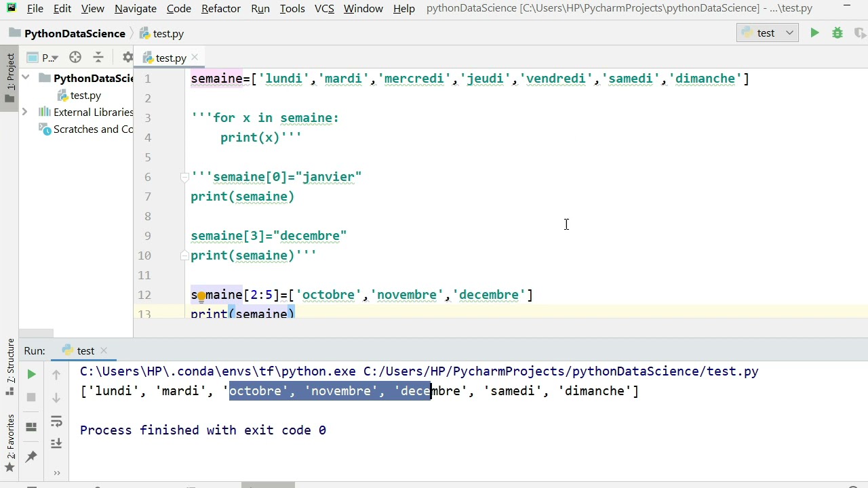This screenshot has height=488, width=868.
Task: Open Project panel settings gear
Action: click(127, 57)
